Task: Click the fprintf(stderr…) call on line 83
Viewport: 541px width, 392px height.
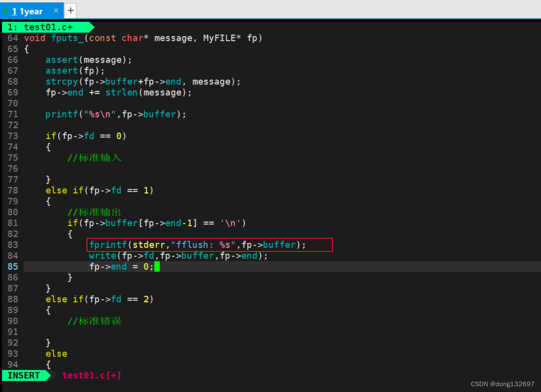Action: (x=198, y=245)
